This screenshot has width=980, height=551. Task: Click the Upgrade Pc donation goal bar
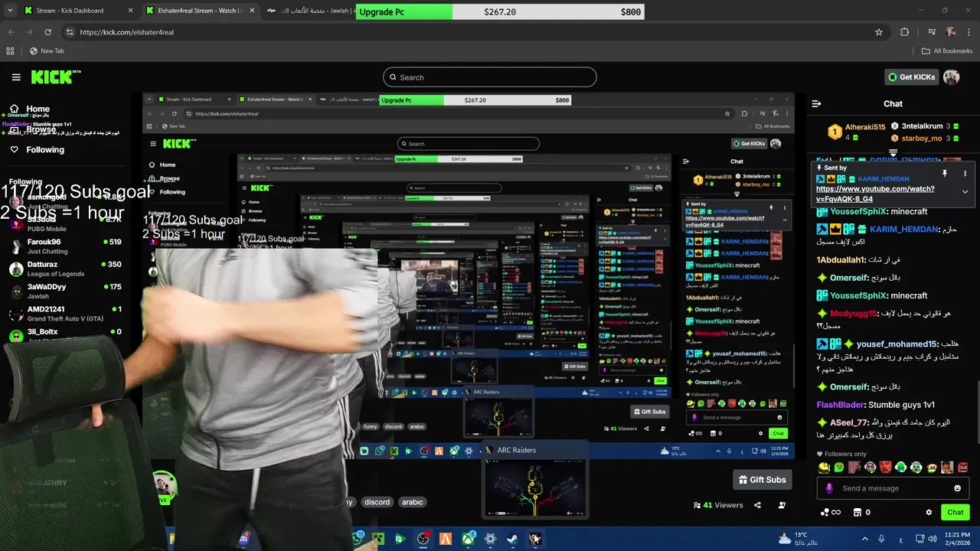point(500,12)
